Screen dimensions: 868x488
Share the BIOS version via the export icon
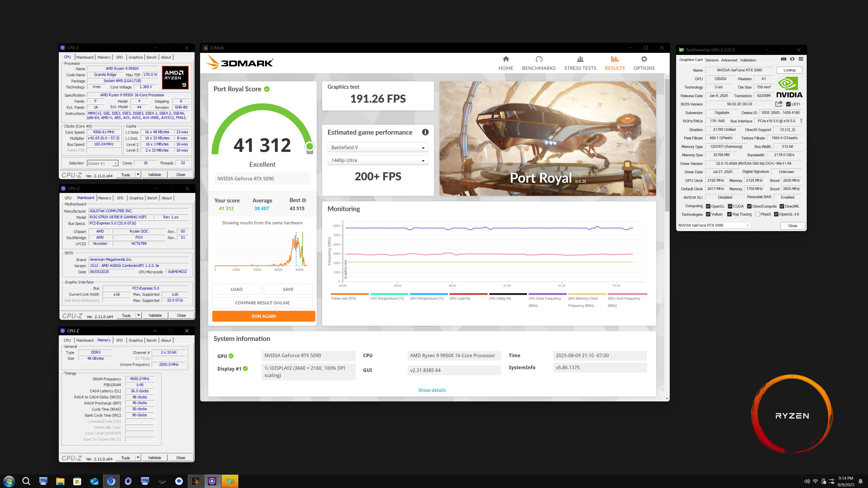(x=779, y=104)
